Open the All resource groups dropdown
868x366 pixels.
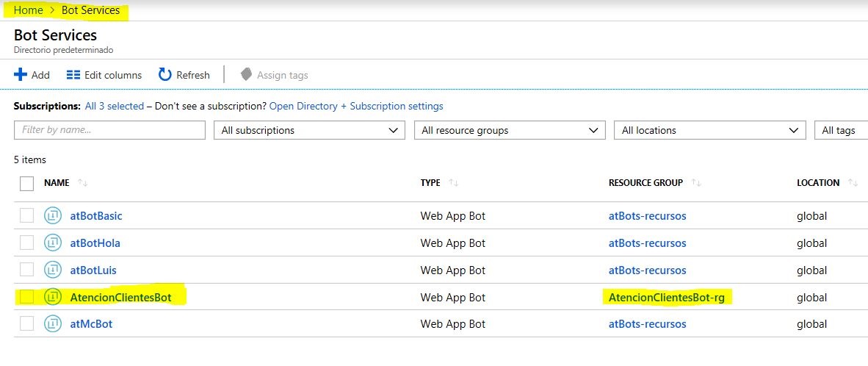coord(509,130)
